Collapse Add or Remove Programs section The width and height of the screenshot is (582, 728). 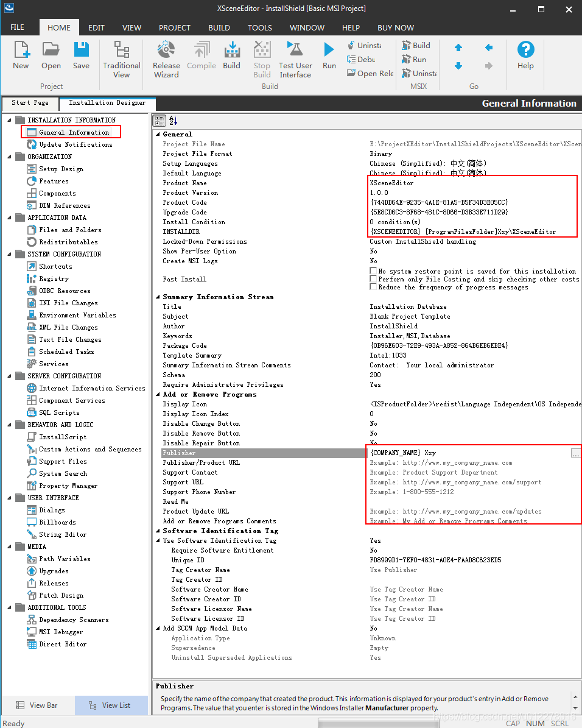click(x=158, y=394)
